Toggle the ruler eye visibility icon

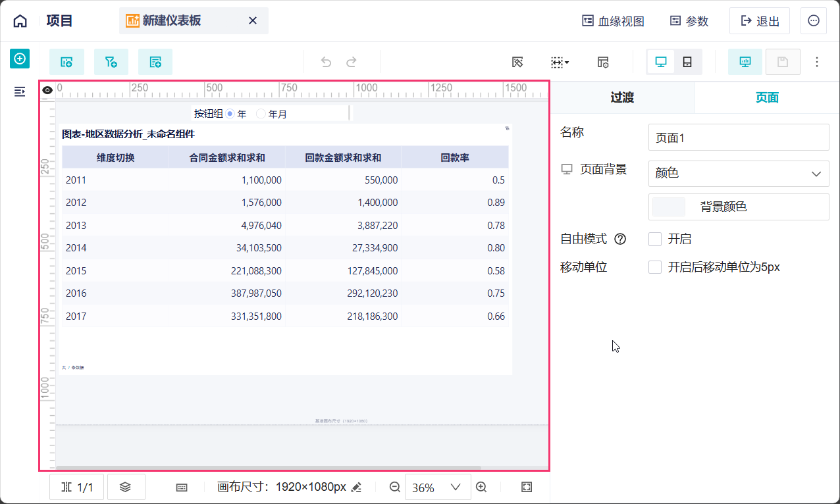47,90
